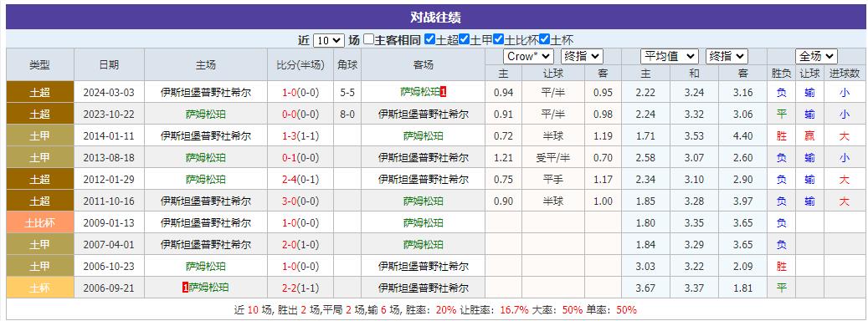Click the 角球 column header
Viewport: 868px width, 321px height.
click(x=347, y=64)
